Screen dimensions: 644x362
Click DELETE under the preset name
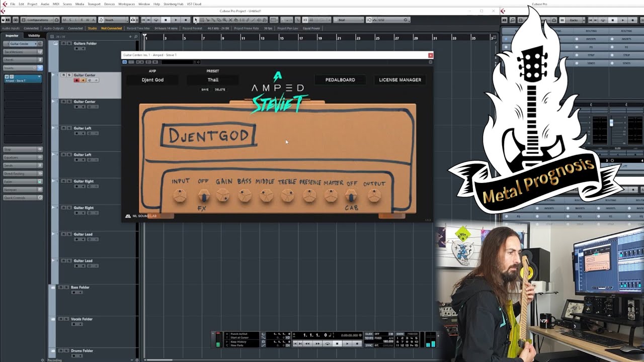[220, 89]
